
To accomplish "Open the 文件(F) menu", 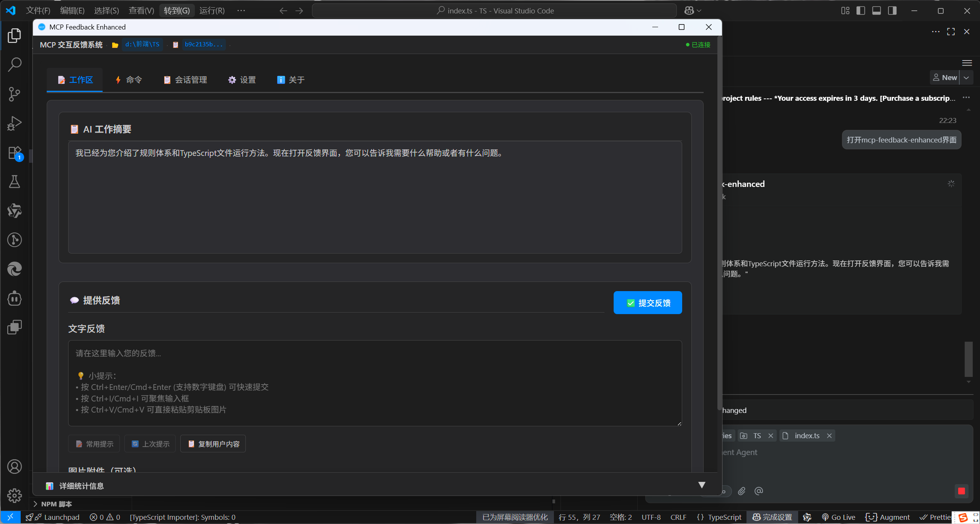I will 38,11.
